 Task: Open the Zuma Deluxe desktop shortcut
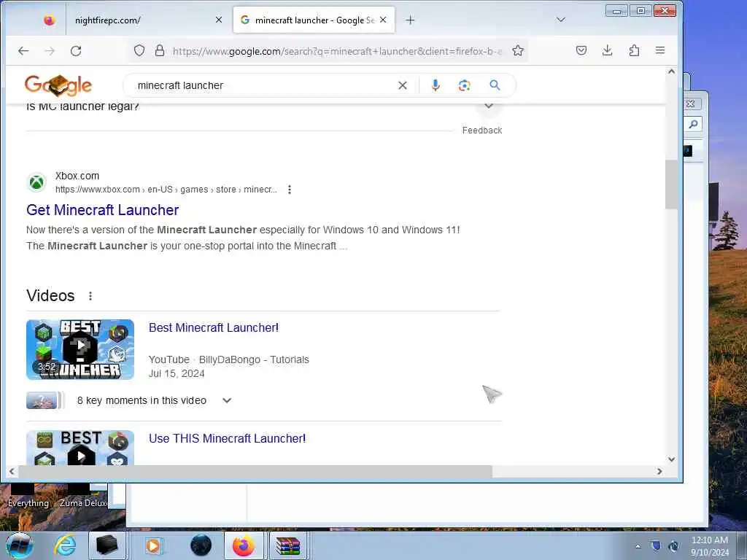coord(82,495)
